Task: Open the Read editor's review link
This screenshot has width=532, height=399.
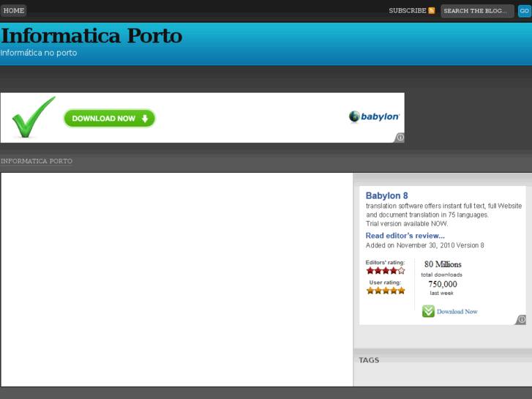Action: tap(405, 236)
